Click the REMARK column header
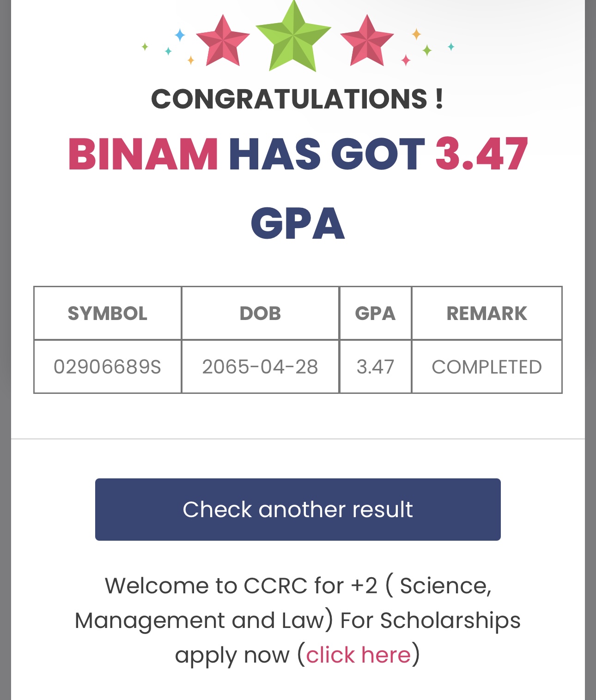596x700 pixels. click(487, 314)
